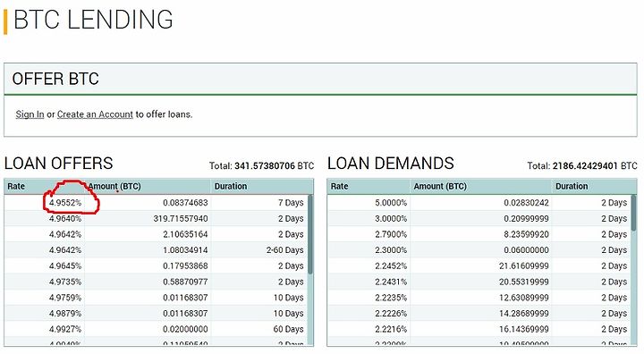
Task: Click the LOAN OFFERS section heading
Action: (58, 164)
